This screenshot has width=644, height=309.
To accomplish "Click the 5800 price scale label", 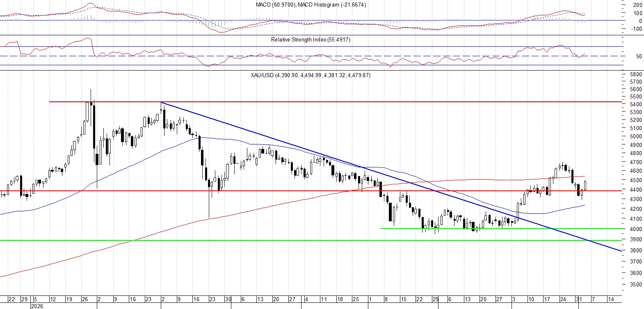I will click(636, 75).
